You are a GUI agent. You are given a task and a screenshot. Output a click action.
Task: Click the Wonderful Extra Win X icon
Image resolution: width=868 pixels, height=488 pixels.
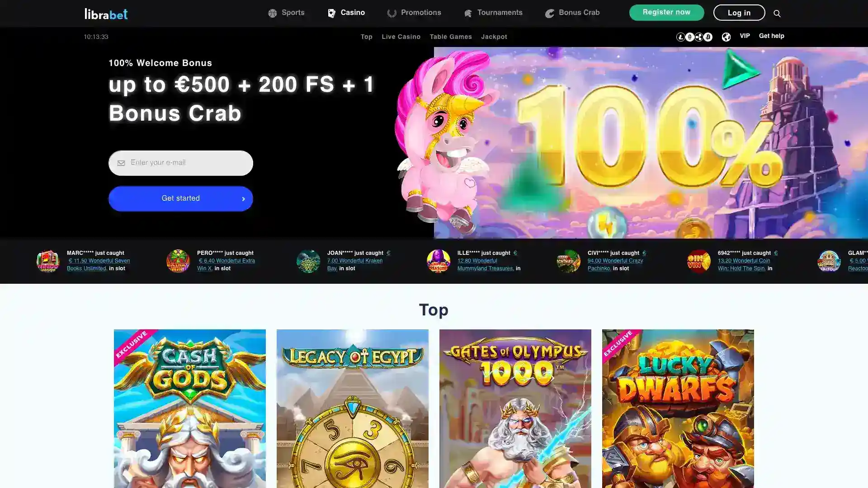[178, 261]
